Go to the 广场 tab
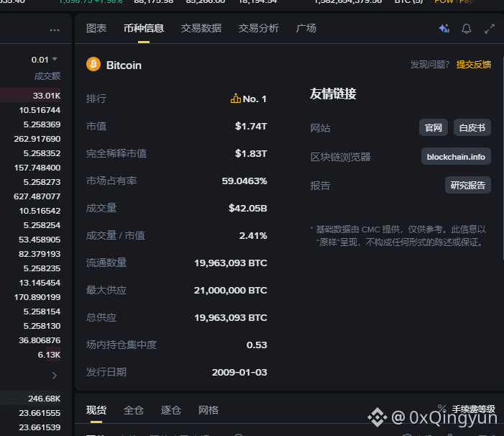The width and height of the screenshot is (504, 436). tap(306, 28)
